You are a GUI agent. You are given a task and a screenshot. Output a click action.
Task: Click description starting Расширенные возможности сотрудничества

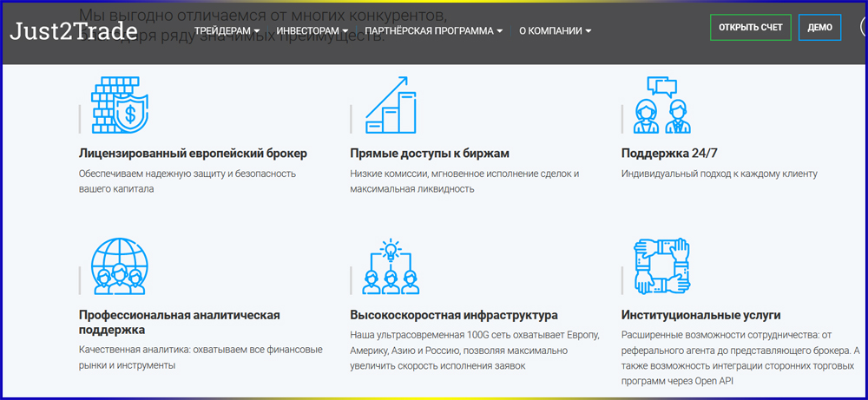point(740,358)
